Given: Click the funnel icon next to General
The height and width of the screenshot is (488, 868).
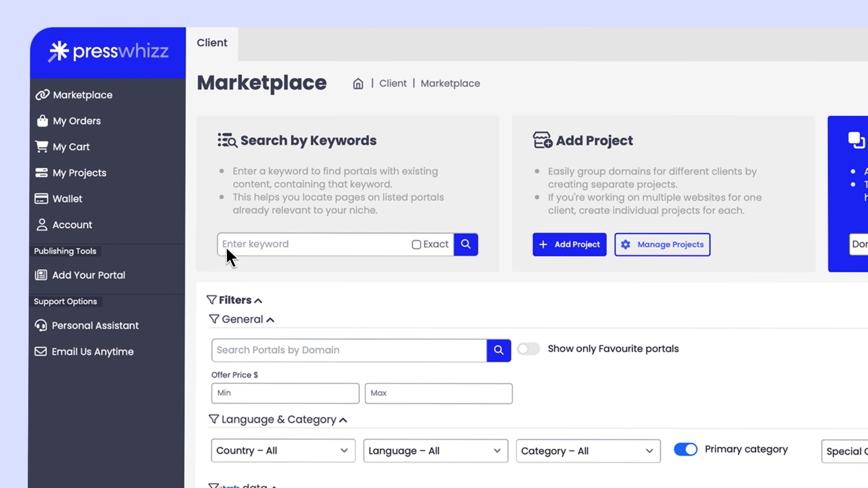Looking at the screenshot, I should [x=214, y=319].
